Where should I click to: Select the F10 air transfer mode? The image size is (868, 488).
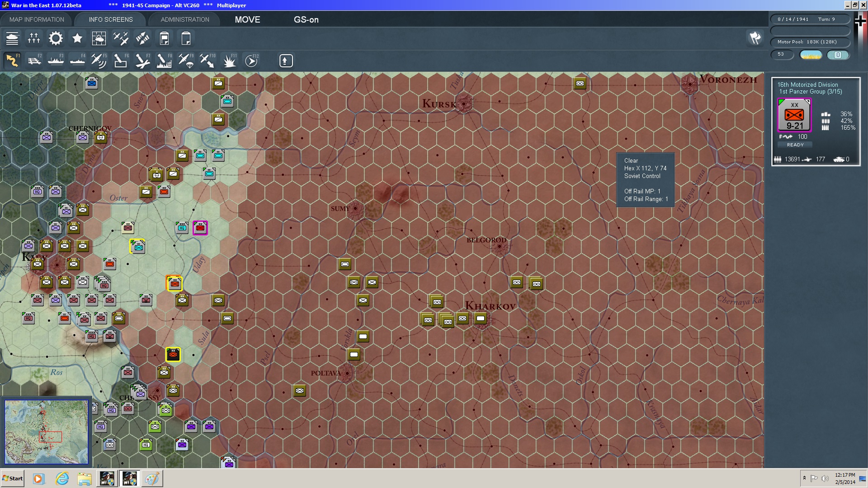pos(208,61)
